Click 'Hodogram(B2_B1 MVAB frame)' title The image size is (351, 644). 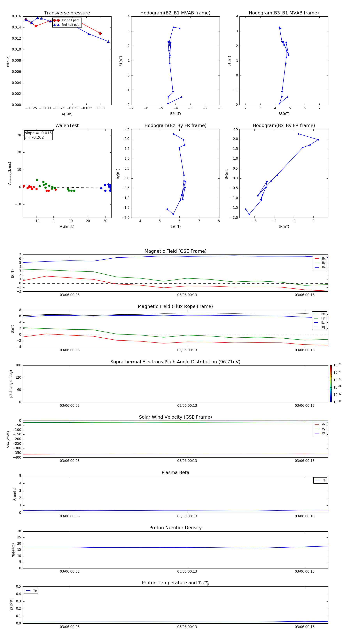tap(175, 13)
